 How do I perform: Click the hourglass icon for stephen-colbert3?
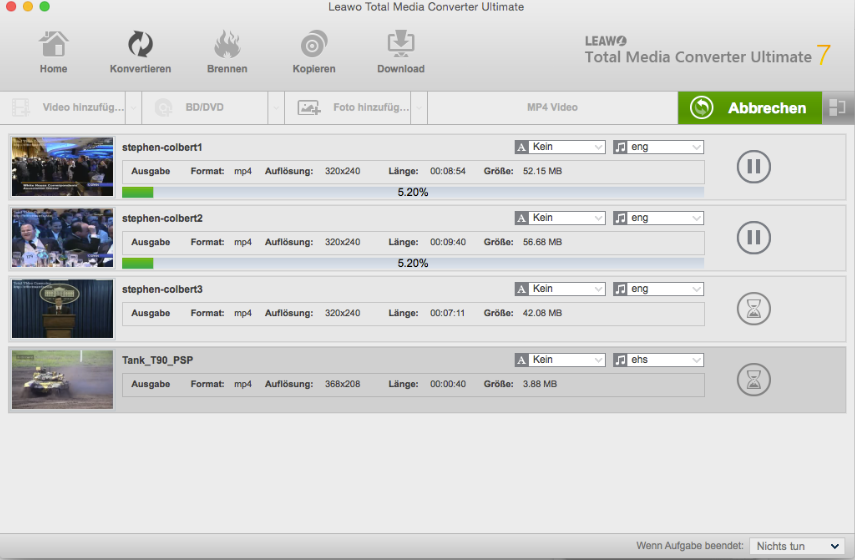[754, 309]
